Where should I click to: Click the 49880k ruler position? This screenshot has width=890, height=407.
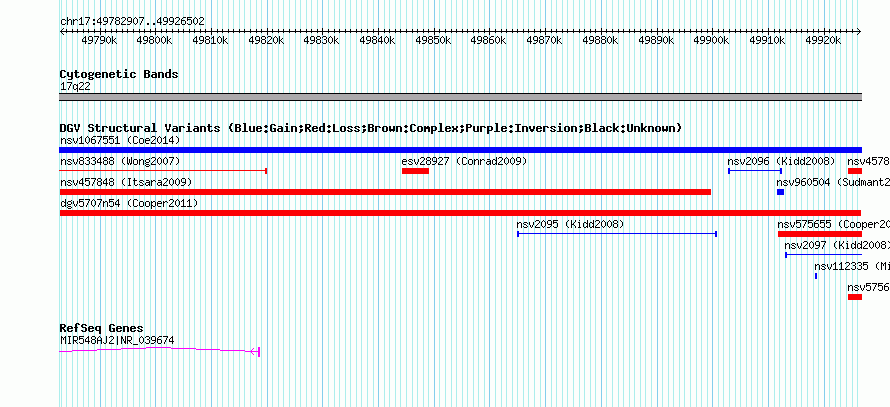point(602,40)
